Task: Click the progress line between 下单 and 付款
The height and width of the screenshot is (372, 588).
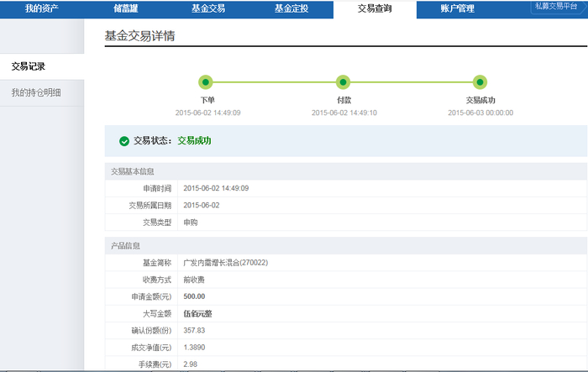Action: (274, 82)
